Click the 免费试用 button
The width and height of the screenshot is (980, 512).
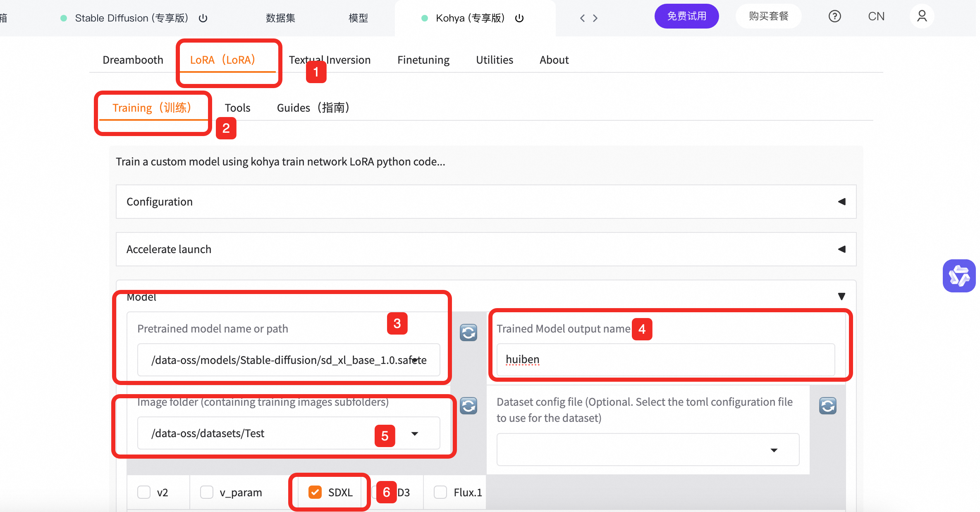(686, 17)
